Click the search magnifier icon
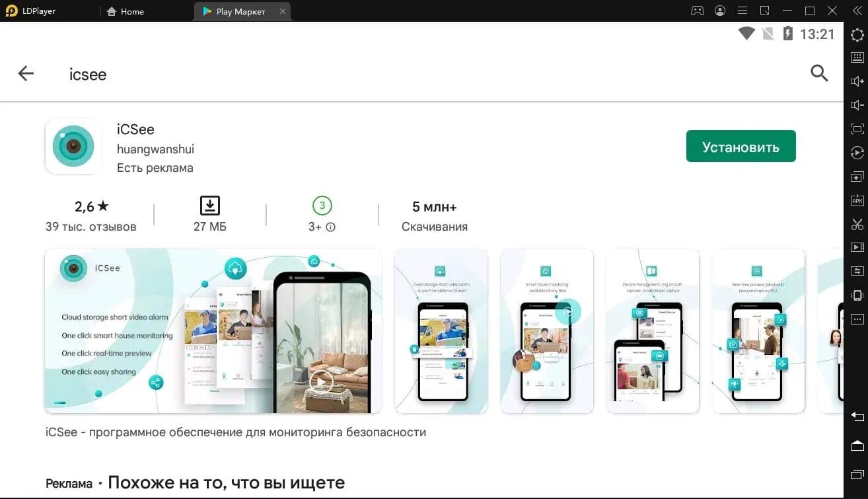The width and height of the screenshot is (868, 499). pyautogui.click(x=819, y=73)
